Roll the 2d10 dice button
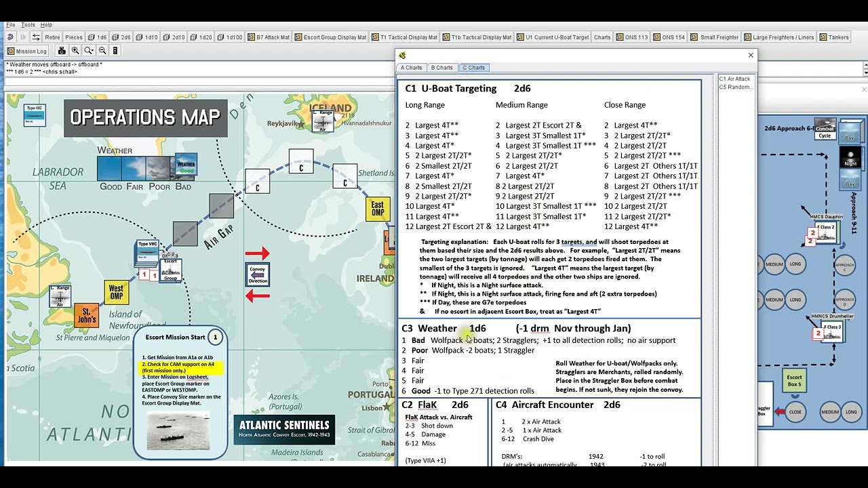The image size is (868, 488). pos(174,37)
